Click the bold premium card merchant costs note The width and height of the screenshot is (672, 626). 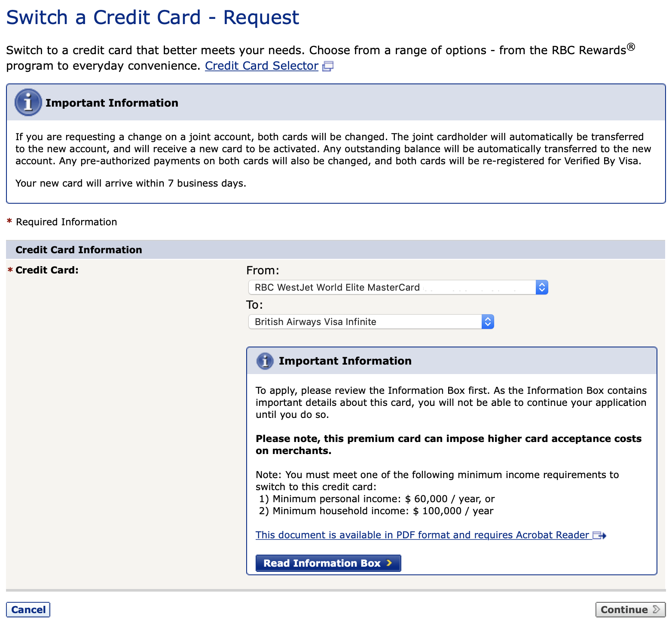[449, 445]
